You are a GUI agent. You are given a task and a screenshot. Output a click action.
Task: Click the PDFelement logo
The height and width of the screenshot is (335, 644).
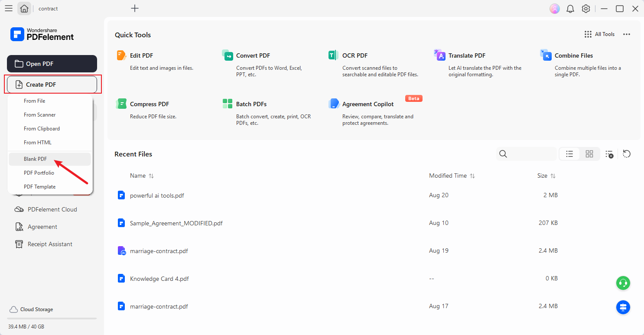[42, 34]
